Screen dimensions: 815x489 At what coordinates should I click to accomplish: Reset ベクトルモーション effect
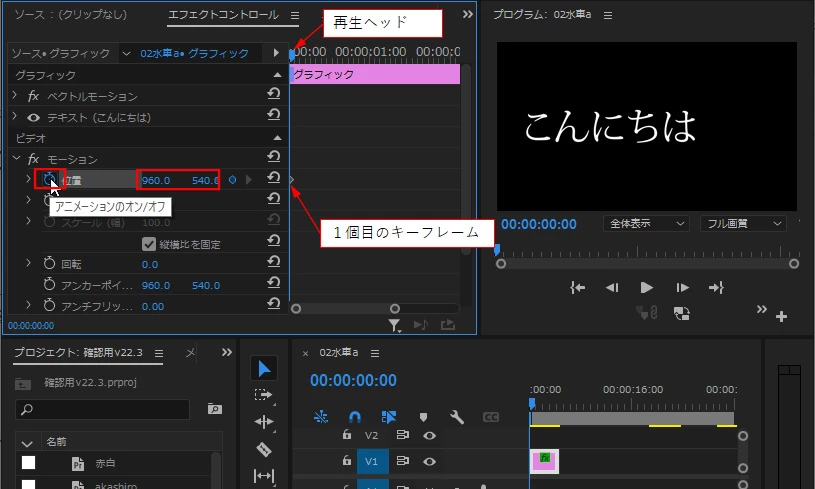coord(274,94)
